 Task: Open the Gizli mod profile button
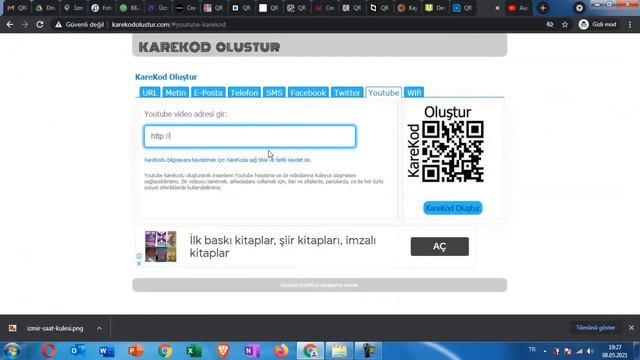coord(598,24)
